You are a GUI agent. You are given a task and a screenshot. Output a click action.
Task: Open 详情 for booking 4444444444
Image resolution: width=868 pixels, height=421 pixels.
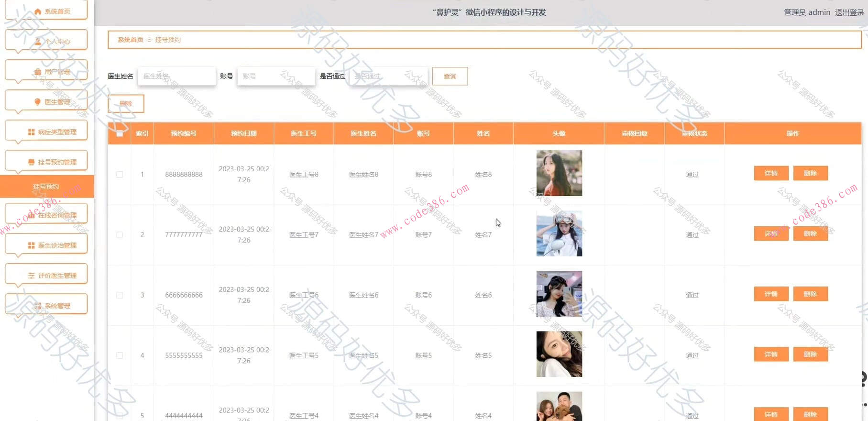[771, 414]
